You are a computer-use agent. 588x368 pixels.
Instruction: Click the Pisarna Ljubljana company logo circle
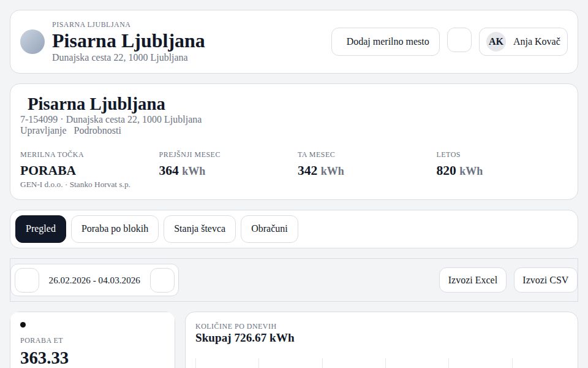(x=32, y=42)
